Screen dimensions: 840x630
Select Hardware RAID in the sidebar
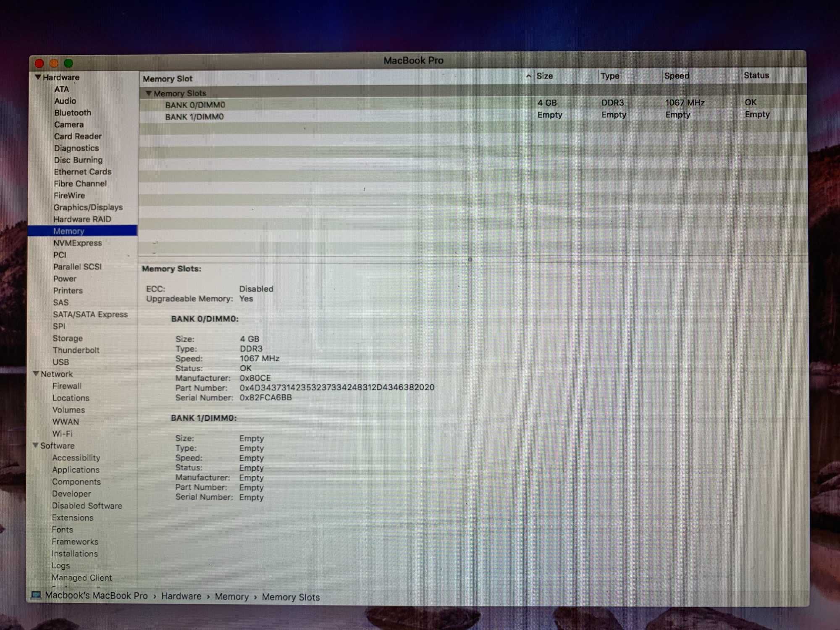pyautogui.click(x=82, y=219)
